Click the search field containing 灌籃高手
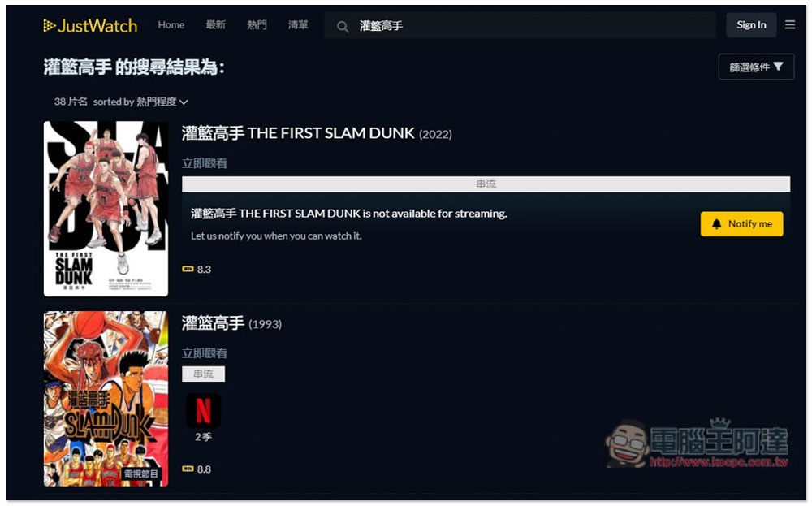Screen dimensions: 812x506 pos(520,26)
